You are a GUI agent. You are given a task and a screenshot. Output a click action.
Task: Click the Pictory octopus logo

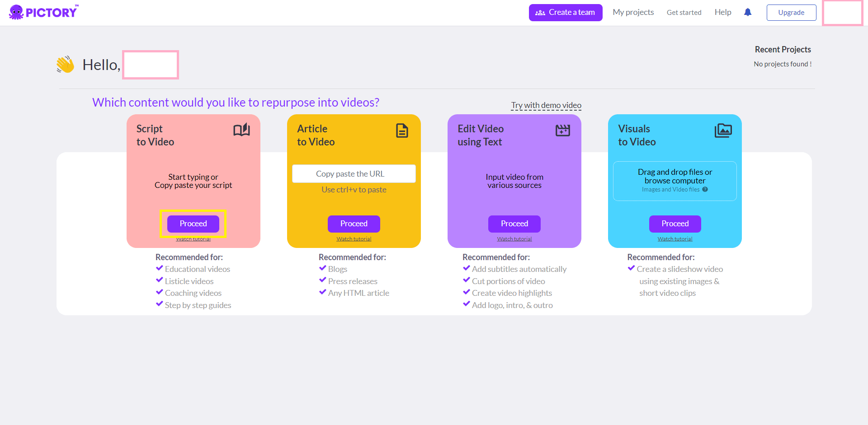(x=43, y=12)
